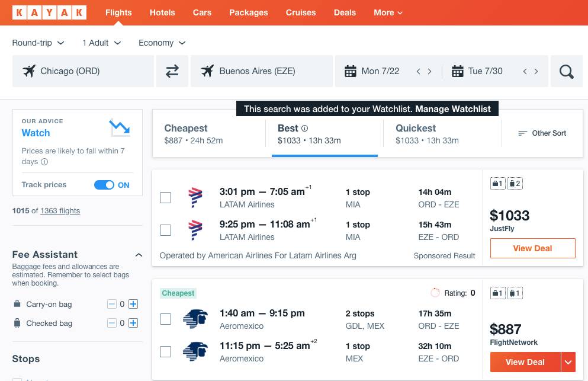Image resolution: width=588 pixels, height=381 pixels.
Task: Click return date Tue 7/30
Action: pyautogui.click(x=485, y=71)
